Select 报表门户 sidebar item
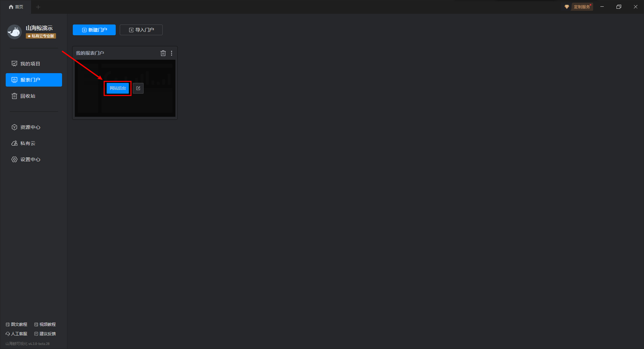This screenshot has height=349, width=644. (34, 80)
